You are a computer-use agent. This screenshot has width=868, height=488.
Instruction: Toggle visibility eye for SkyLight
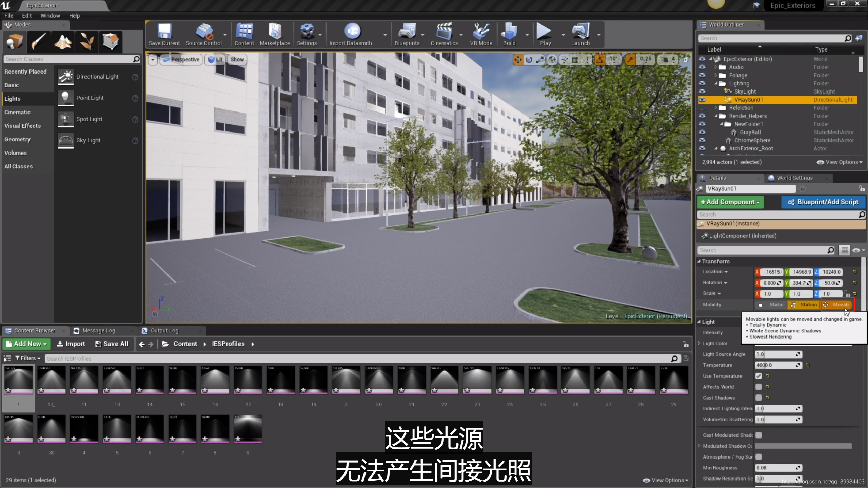(x=702, y=91)
